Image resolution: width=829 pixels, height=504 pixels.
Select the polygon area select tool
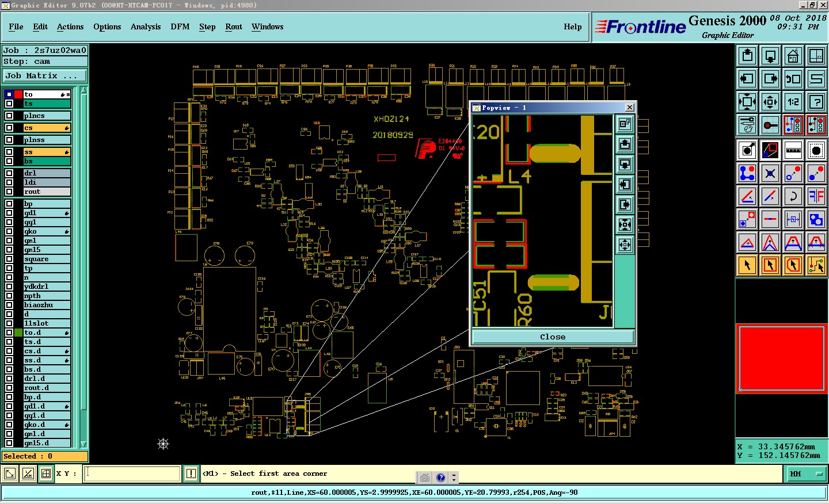tap(793, 265)
